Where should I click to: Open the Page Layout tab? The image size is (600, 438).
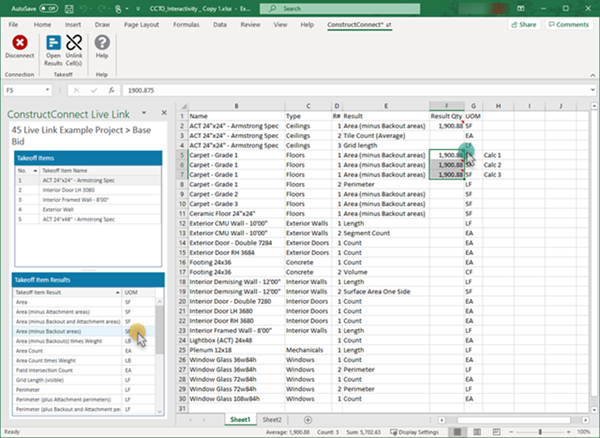[x=141, y=25]
